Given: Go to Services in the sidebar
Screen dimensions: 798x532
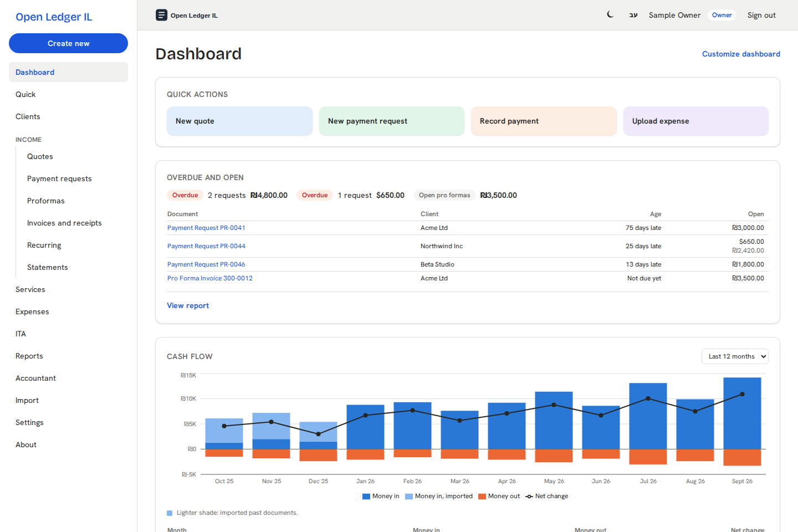Looking at the screenshot, I should [68, 289].
